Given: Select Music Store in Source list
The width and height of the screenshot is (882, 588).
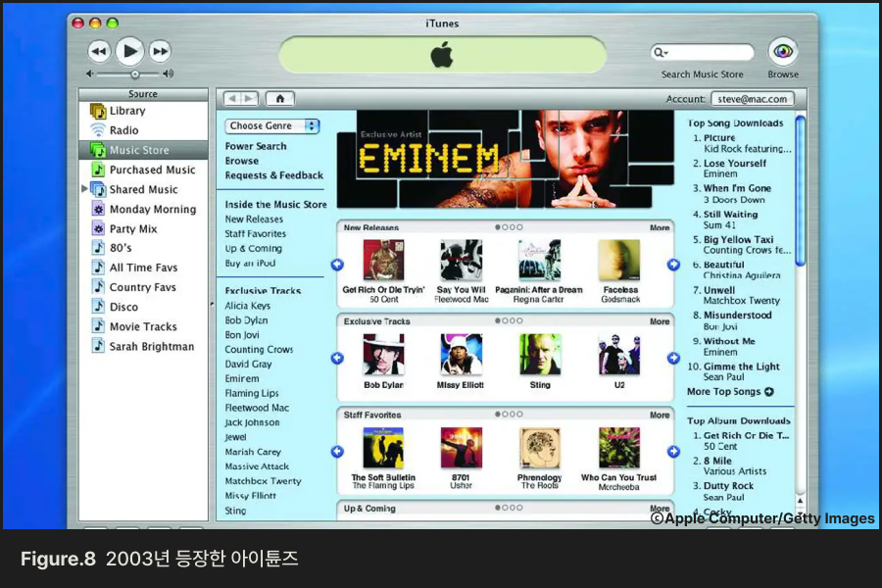Looking at the screenshot, I should (138, 150).
